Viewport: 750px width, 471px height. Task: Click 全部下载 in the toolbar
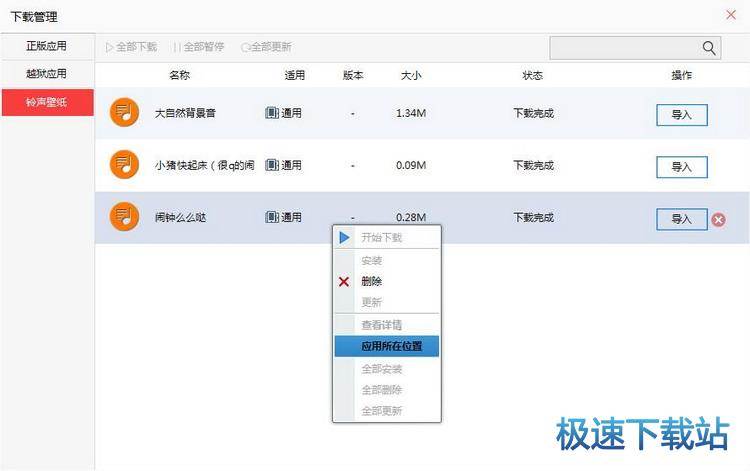[132, 47]
